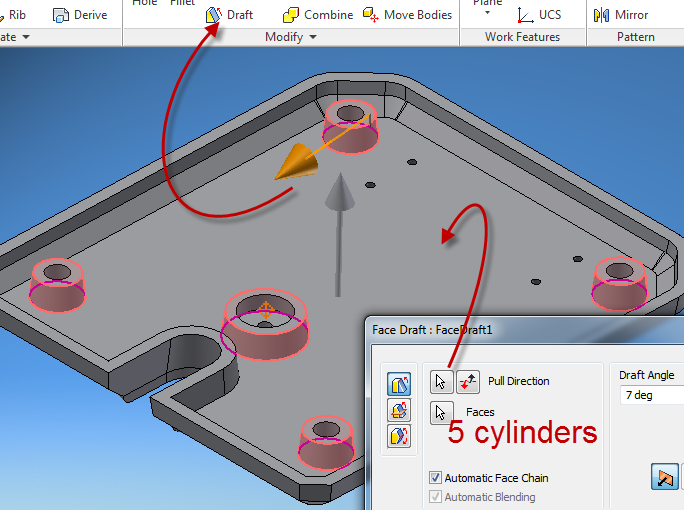This screenshot has height=510, width=684.
Task: Select Fixed Plane draft type icon
Action: coord(399,410)
